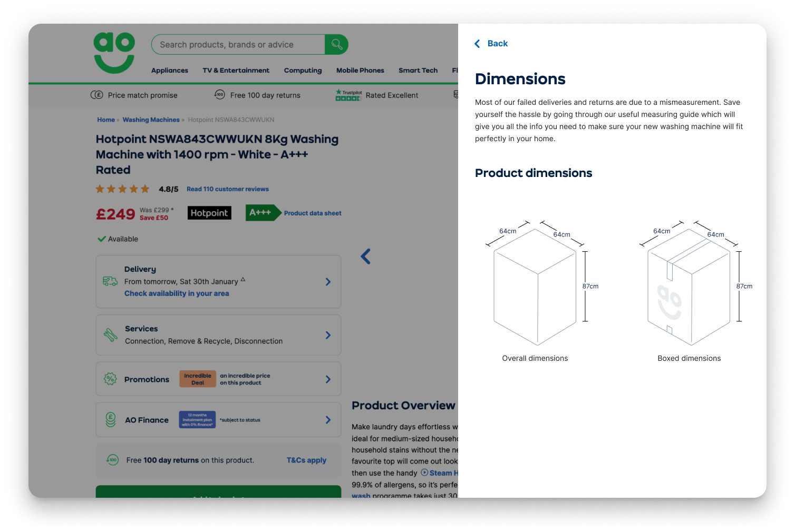Click the green search magnifier button
The image size is (795, 532).
[336, 45]
